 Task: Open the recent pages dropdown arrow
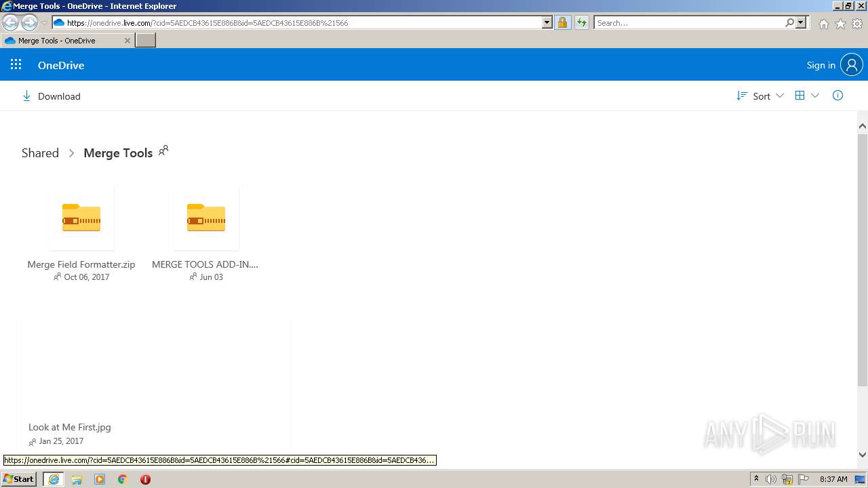pos(44,23)
